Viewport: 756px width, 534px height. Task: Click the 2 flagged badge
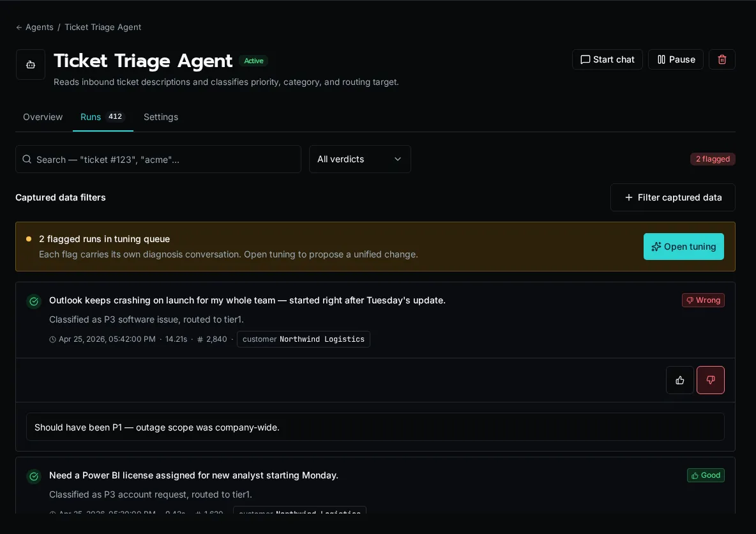pos(713,158)
